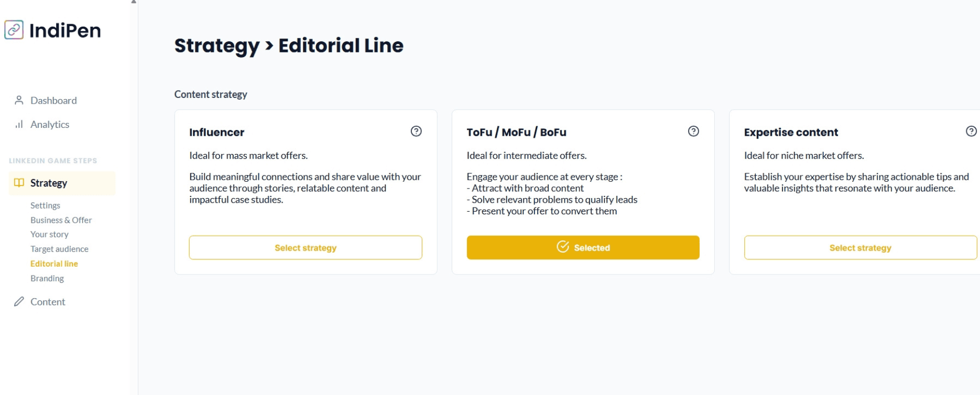Viewport: 980px width, 395px height.
Task: Go to the Analytics page
Action: point(50,125)
